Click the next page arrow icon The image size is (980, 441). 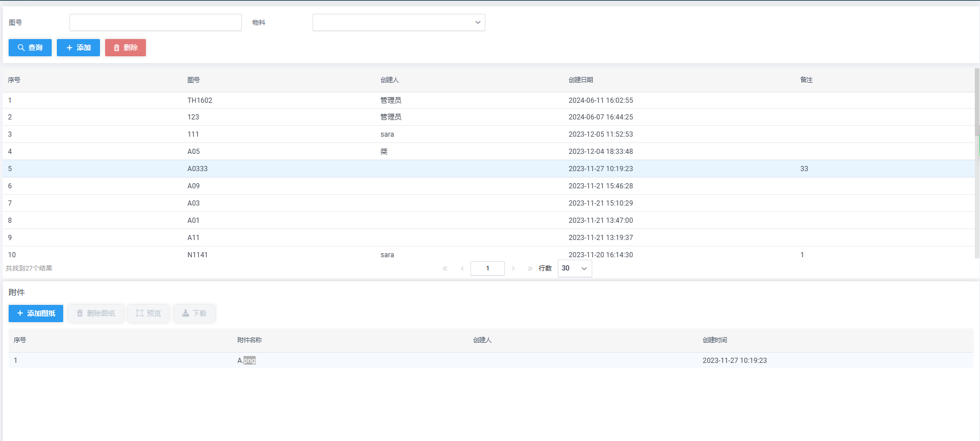click(x=513, y=269)
